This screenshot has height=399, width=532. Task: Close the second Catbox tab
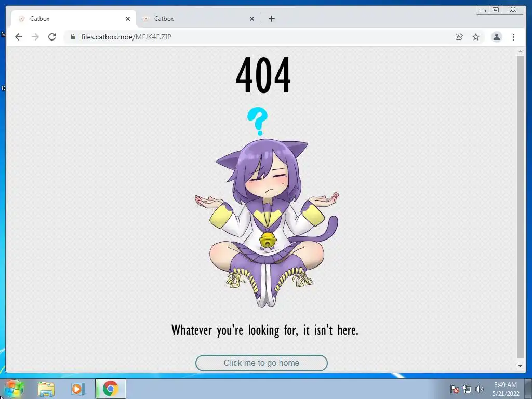coord(252,19)
